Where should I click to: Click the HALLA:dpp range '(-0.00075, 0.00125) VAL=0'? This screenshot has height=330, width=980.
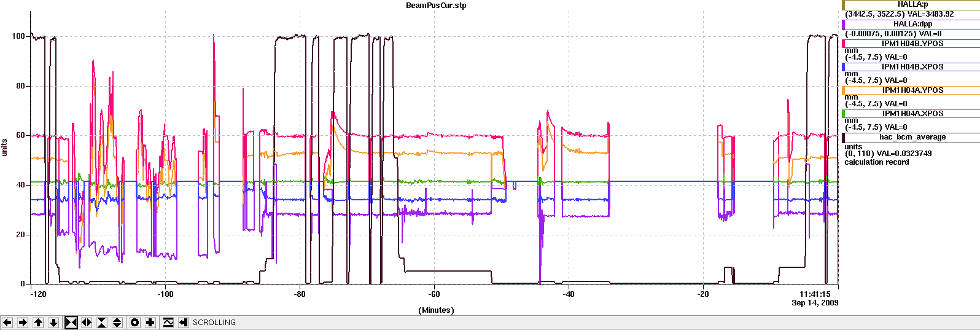click(x=893, y=34)
